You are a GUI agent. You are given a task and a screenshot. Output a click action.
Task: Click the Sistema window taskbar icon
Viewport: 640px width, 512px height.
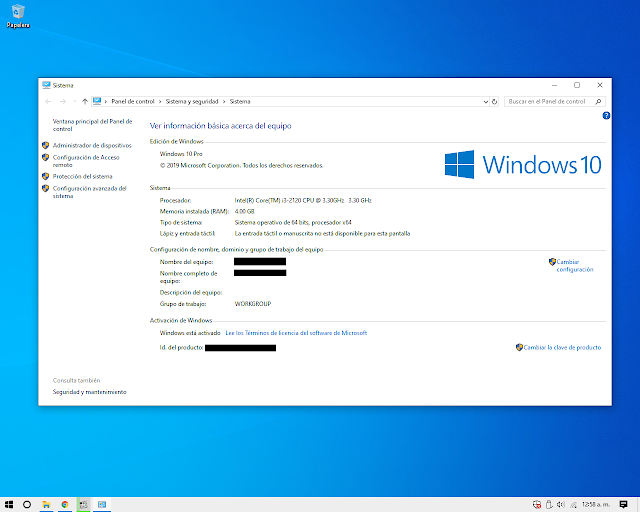click(x=102, y=505)
